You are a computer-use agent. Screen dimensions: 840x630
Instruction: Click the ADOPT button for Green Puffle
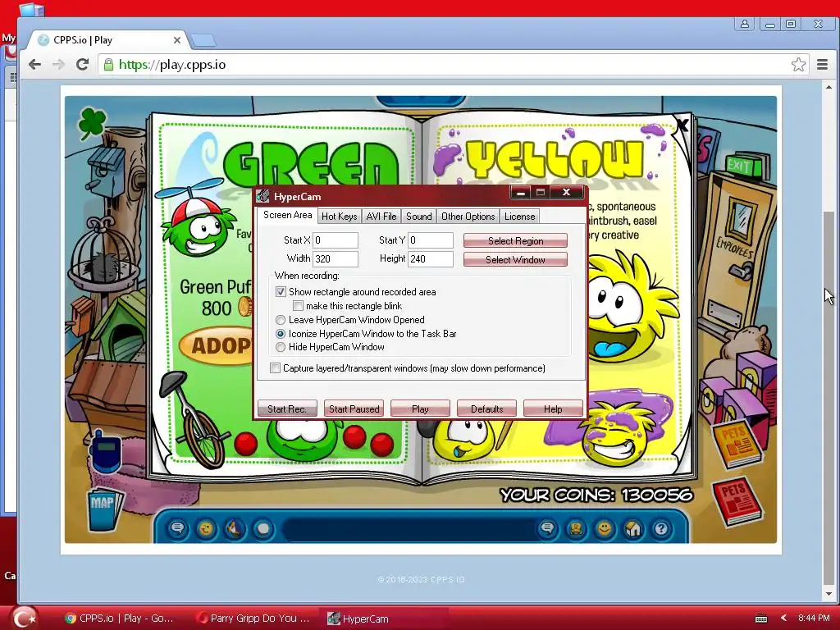(x=217, y=345)
